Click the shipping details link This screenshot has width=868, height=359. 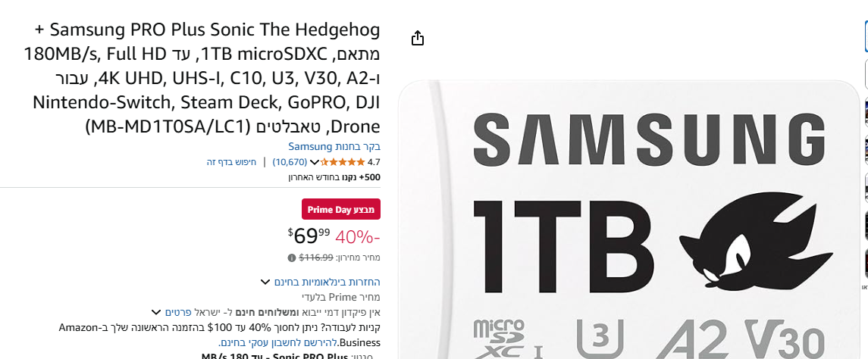click(177, 312)
